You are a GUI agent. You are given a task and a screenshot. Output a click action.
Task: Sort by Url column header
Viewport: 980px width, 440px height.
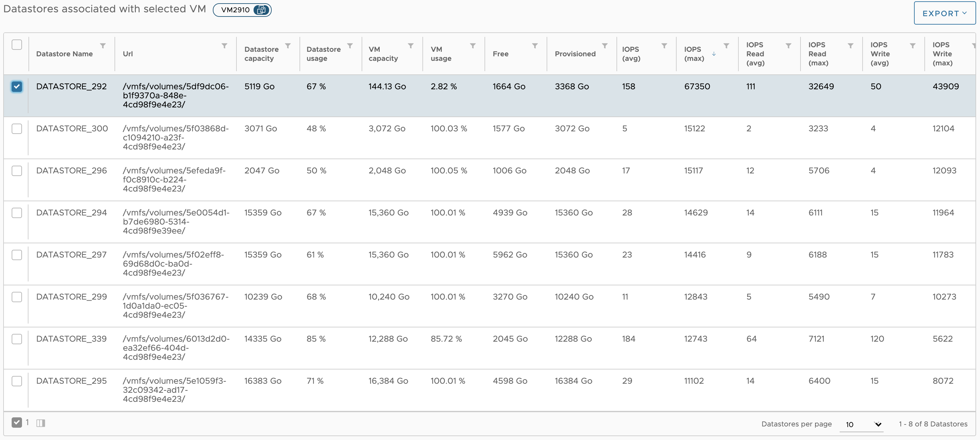coord(128,54)
